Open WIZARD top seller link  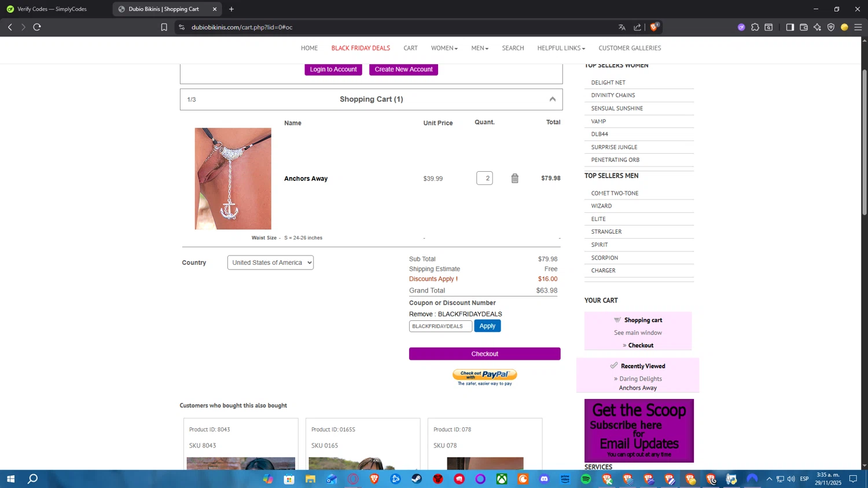pos(601,206)
